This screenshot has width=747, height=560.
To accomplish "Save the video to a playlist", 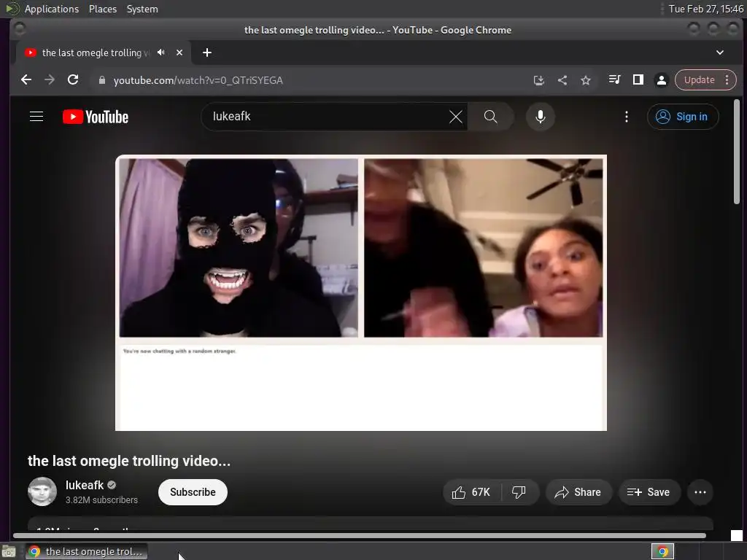I will pos(649,492).
